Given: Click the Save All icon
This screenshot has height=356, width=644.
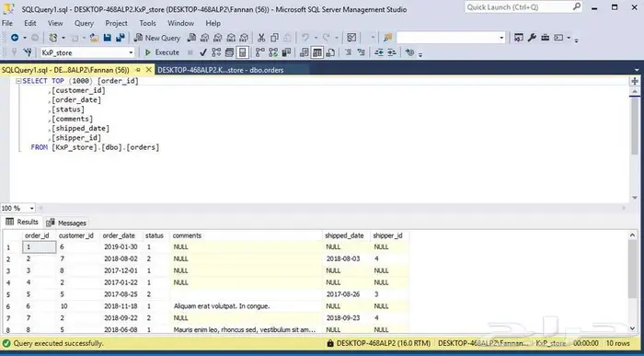Looking at the screenshot, I should tap(121, 38).
